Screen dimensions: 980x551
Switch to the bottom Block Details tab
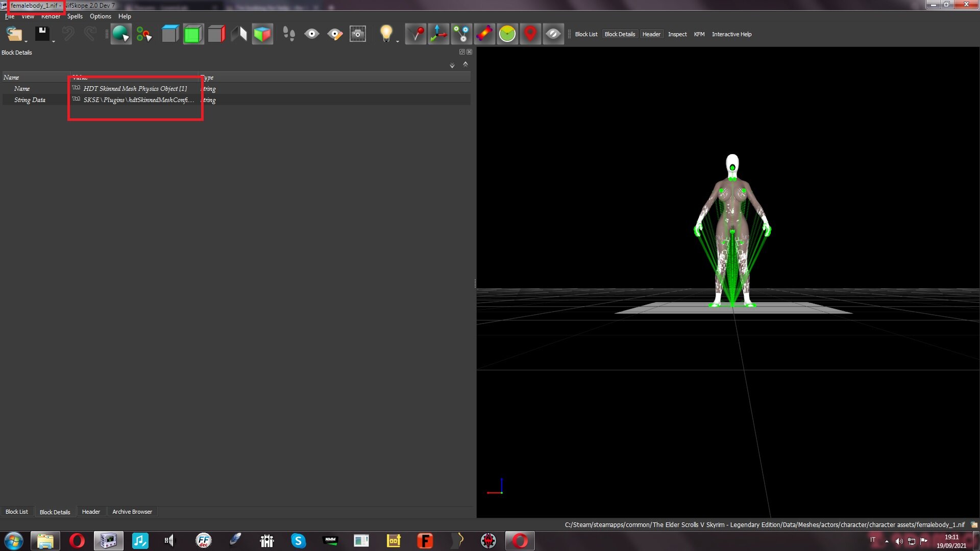click(55, 512)
